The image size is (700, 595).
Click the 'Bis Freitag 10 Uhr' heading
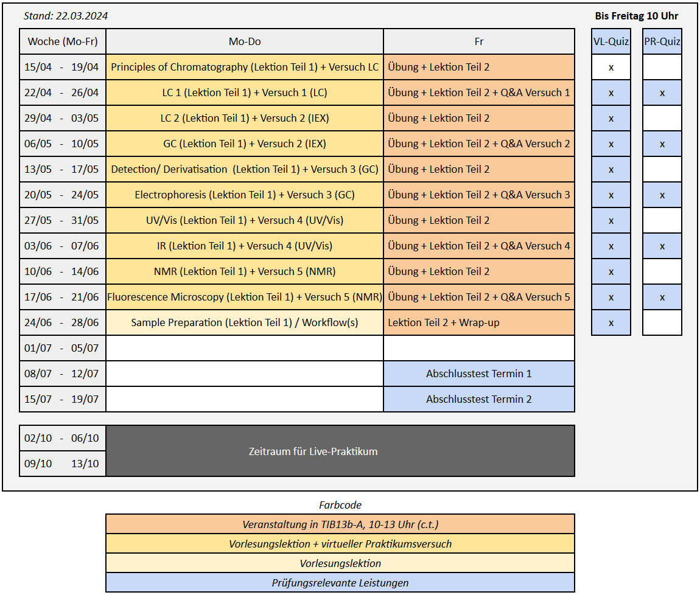[636, 16]
